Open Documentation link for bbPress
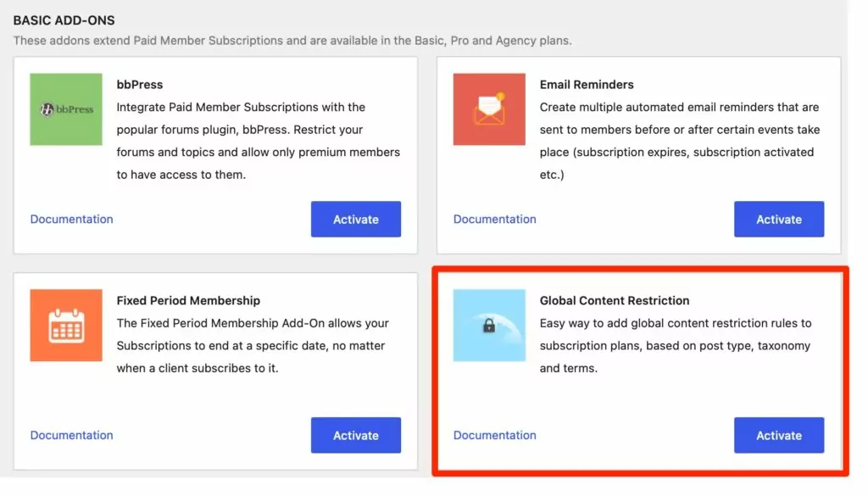The height and width of the screenshot is (496, 868). point(71,219)
